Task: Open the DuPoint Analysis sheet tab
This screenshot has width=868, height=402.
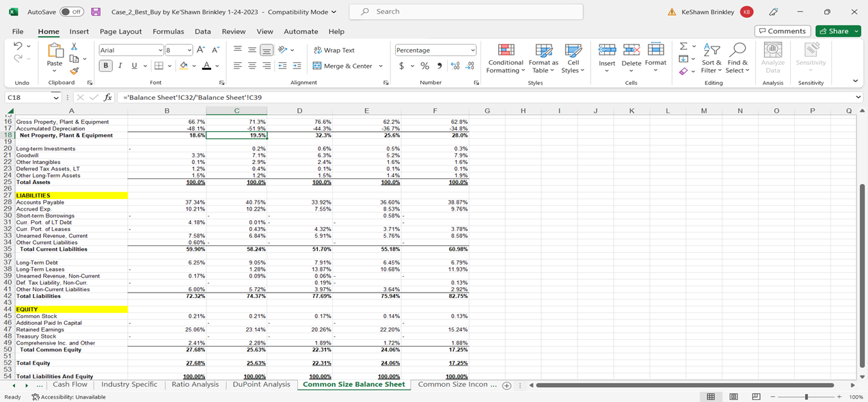Action: pyautogui.click(x=262, y=384)
